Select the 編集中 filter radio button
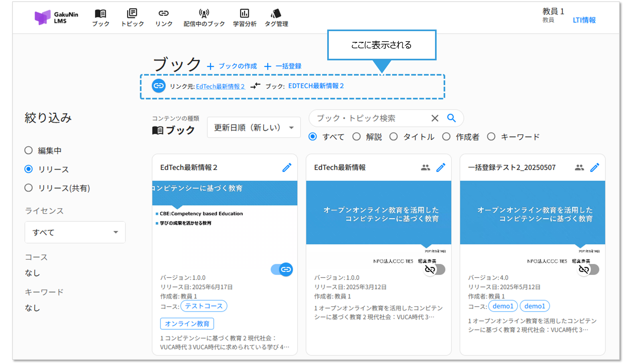The height and width of the screenshot is (364, 636). [29, 150]
